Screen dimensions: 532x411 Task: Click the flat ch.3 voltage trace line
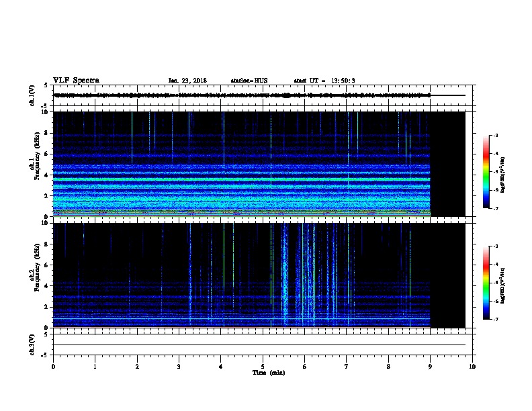click(x=259, y=345)
